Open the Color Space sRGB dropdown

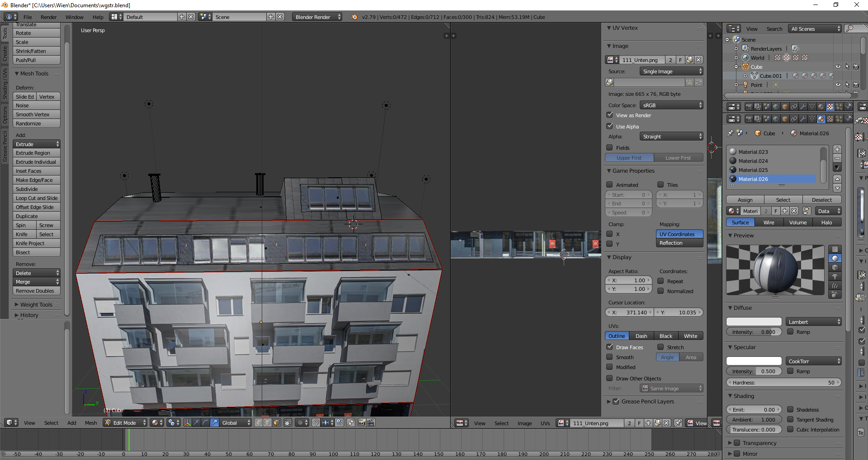point(672,105)
